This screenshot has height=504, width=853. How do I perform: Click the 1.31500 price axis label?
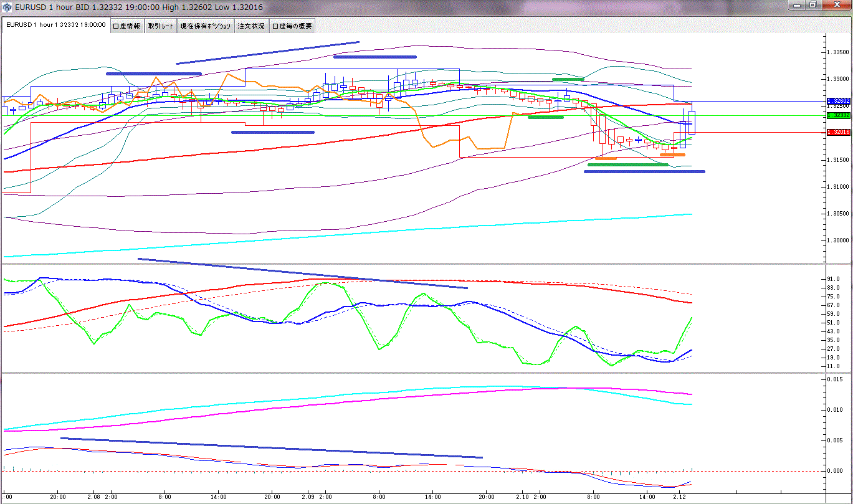click(837, 159)
